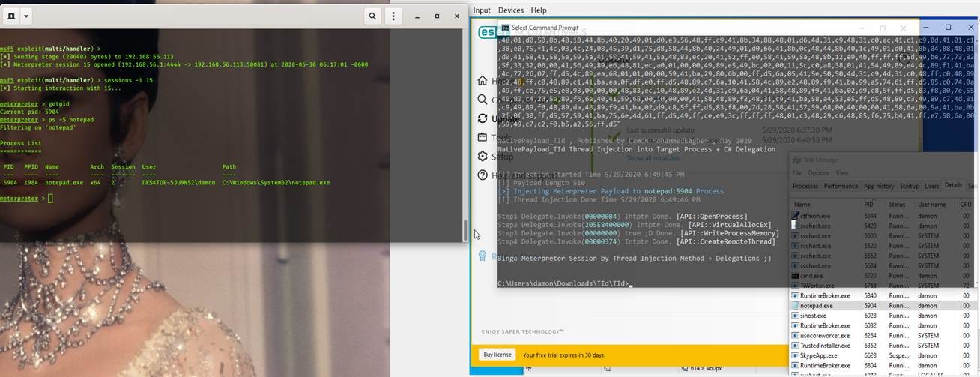Select sihost.exe process row
The height and width of the screenshot is (377, 980).
[884, 316]
